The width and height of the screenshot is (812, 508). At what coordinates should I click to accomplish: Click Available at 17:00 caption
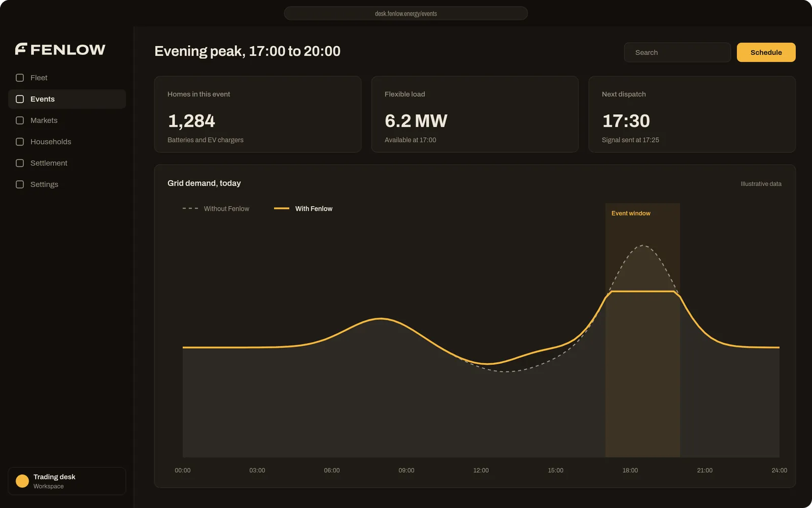(411, 140)
